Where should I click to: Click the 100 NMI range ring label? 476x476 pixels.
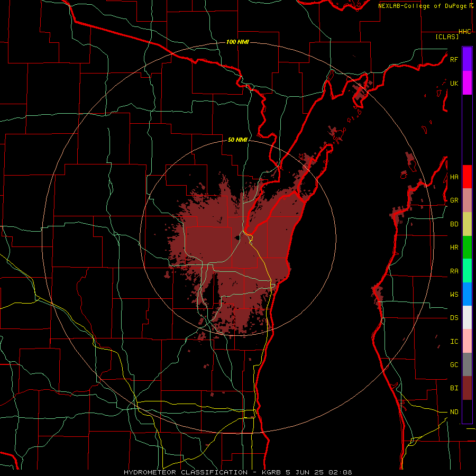tap(237, 42)
